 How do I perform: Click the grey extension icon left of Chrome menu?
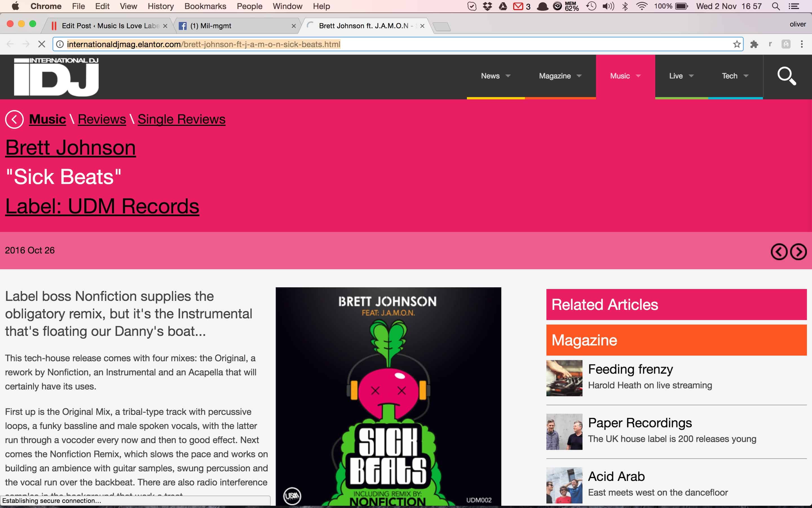tap(786, 44)
